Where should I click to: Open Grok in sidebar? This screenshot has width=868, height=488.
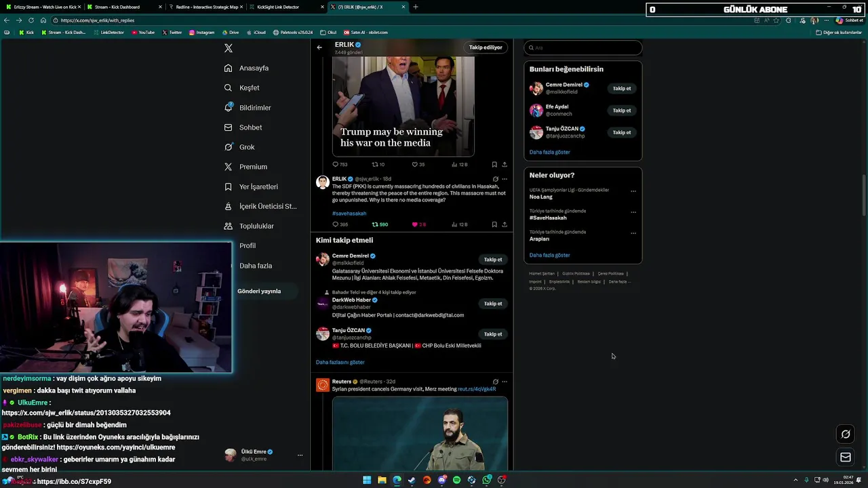(239, 147)
